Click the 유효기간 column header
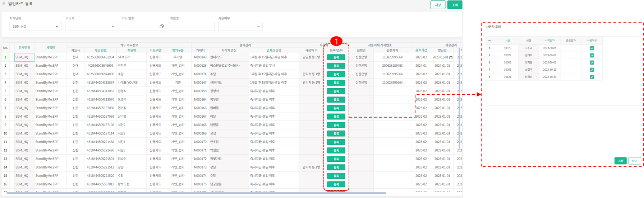The image size is (644, 198). pos(421,51)
